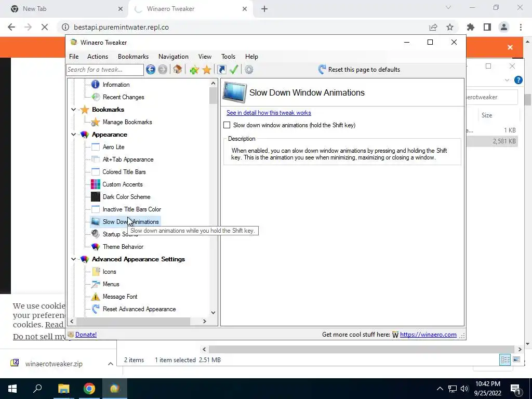Switch Explorer to large icons view

coord(516,360)
